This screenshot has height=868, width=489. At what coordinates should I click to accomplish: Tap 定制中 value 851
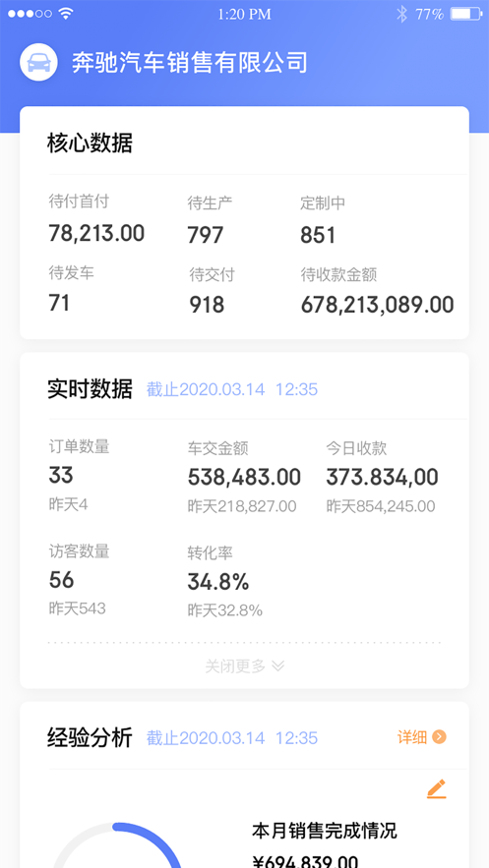pos(318,235)
